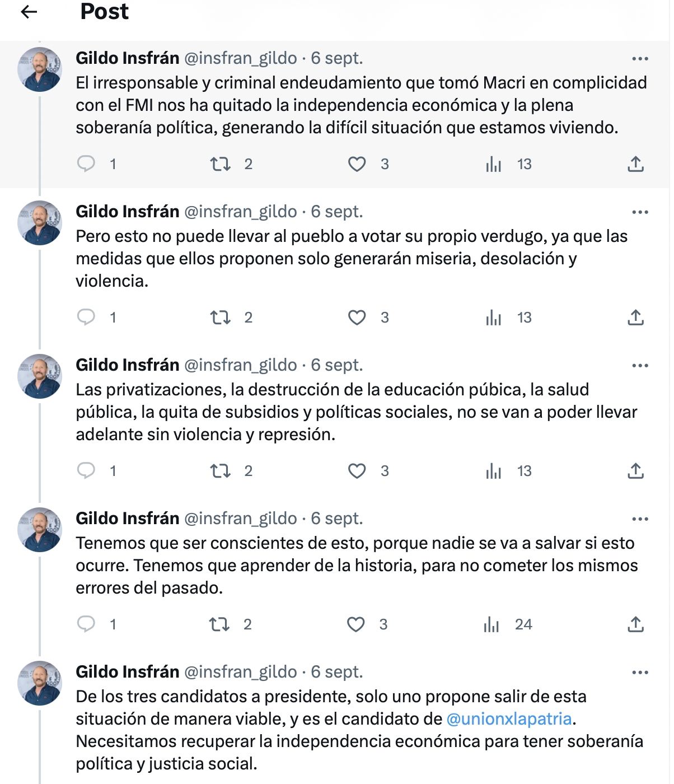This screenshot has width=674, height=784.
Task: View analytics of the 'verdugo' tweet
Action: point(493,318)
